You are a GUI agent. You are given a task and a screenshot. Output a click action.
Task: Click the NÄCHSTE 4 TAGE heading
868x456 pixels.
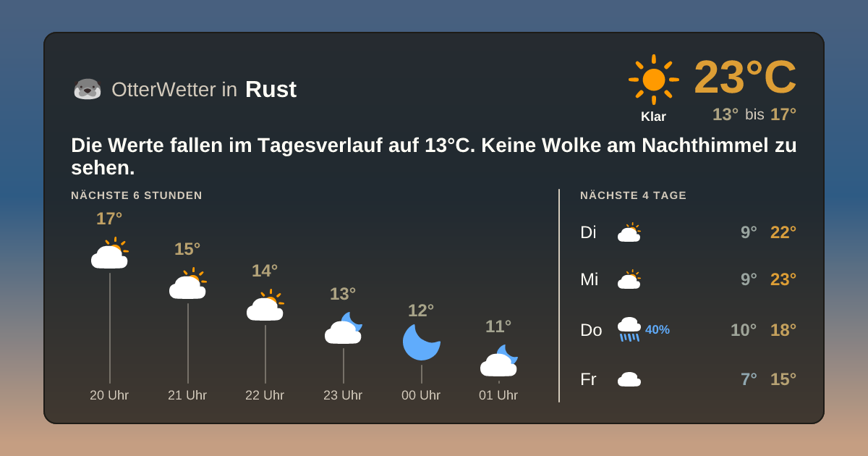(x=633, y=195)
